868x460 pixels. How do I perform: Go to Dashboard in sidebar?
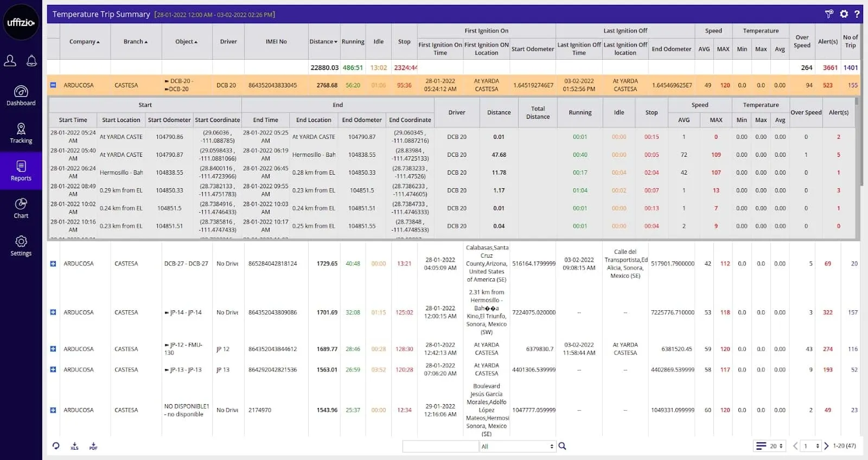[21, 96]
